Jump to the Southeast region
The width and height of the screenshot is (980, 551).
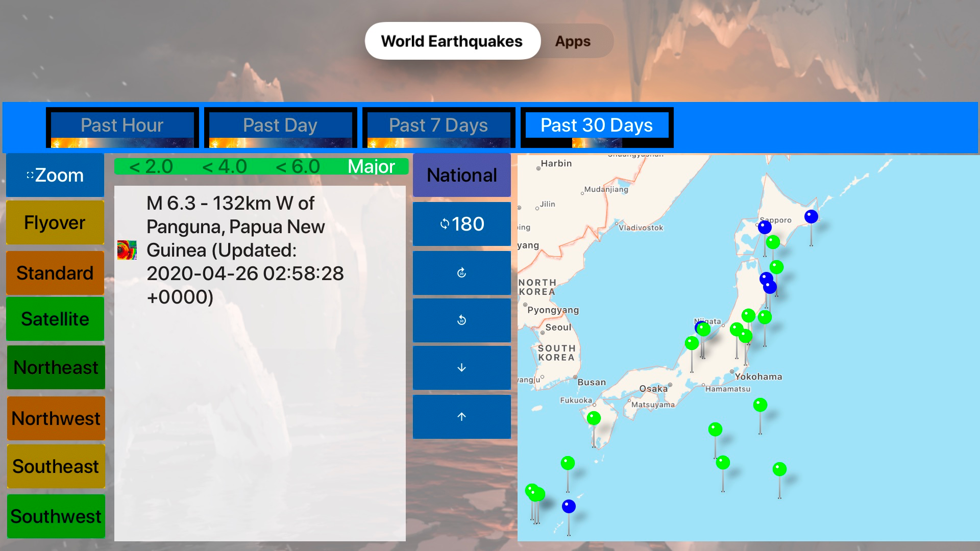[x=56, y=466]
